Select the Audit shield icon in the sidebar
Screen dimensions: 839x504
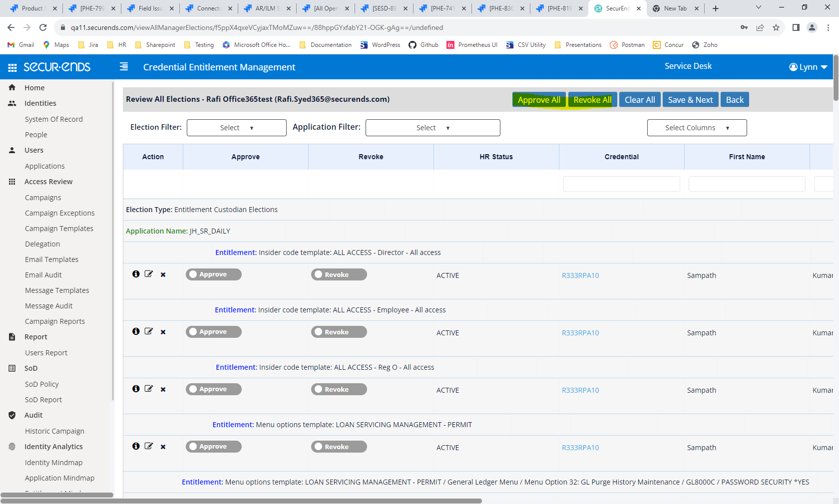click(11, 415)
